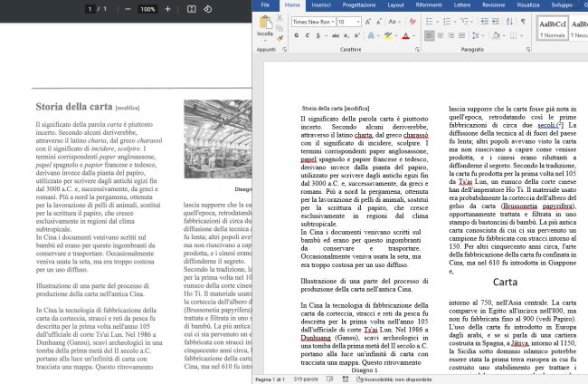Toggle italic (C) formatting
Image resolution: width=588 pixels, height=384 pixels.
(x=308, y=35)
